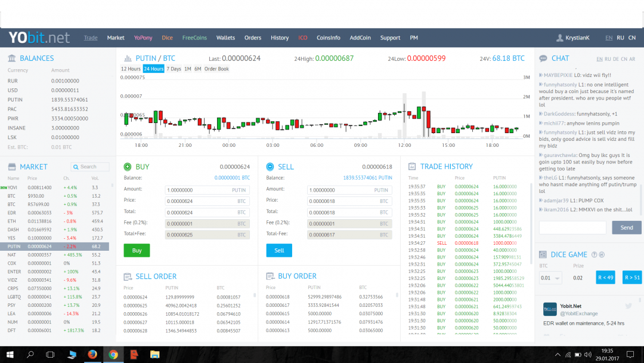Switch chart to 12 Hours range
644x363 pixels.
click(131, 69)
